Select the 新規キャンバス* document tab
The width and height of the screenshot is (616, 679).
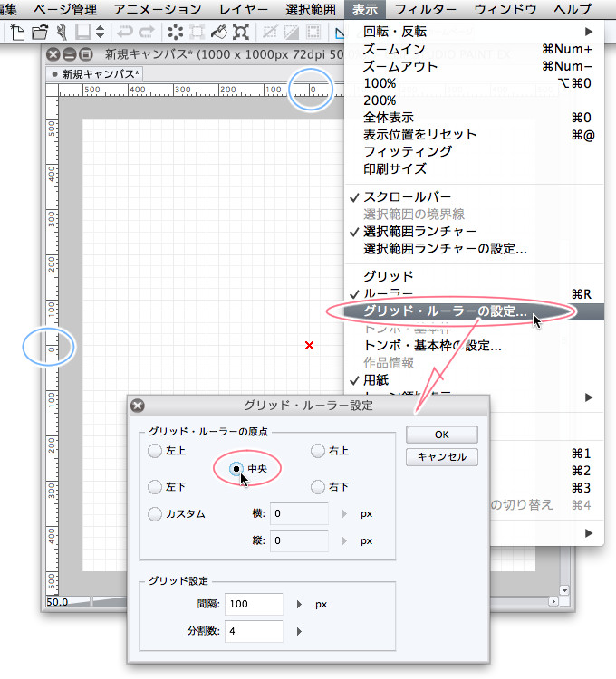coord(95,74)
